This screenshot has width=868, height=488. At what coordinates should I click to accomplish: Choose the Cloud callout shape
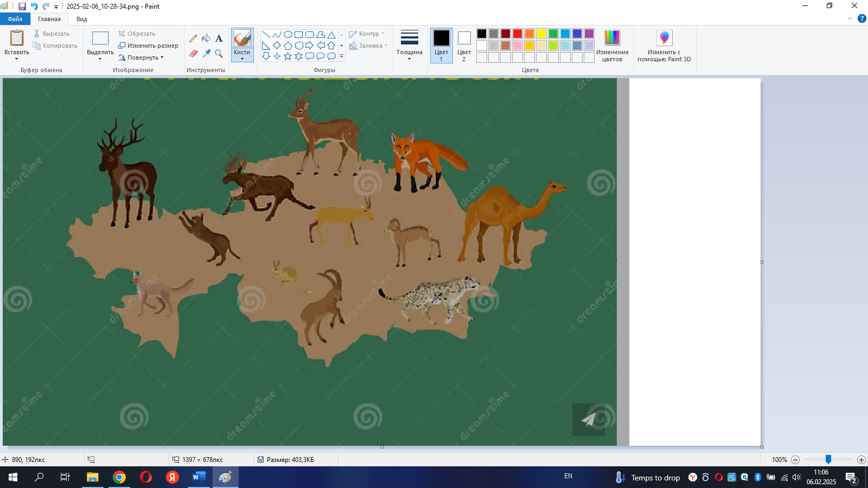331,56
